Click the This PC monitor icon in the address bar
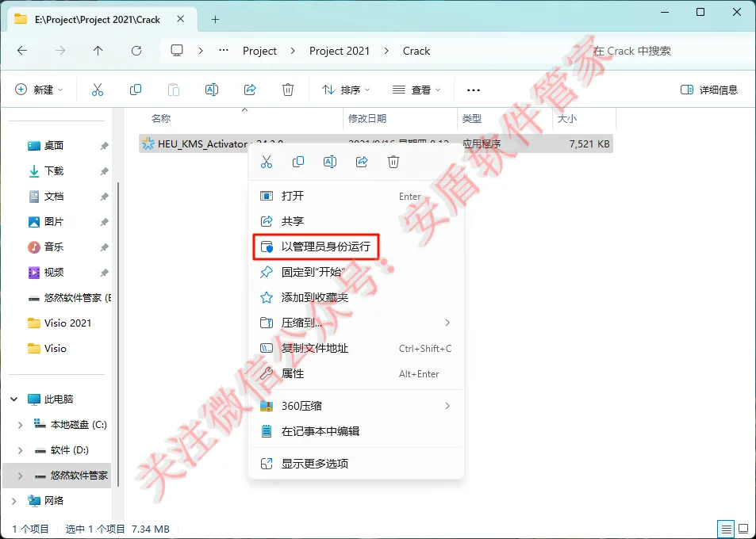The width and height of the screenshot is (756, 539). (x=177, y=51)
